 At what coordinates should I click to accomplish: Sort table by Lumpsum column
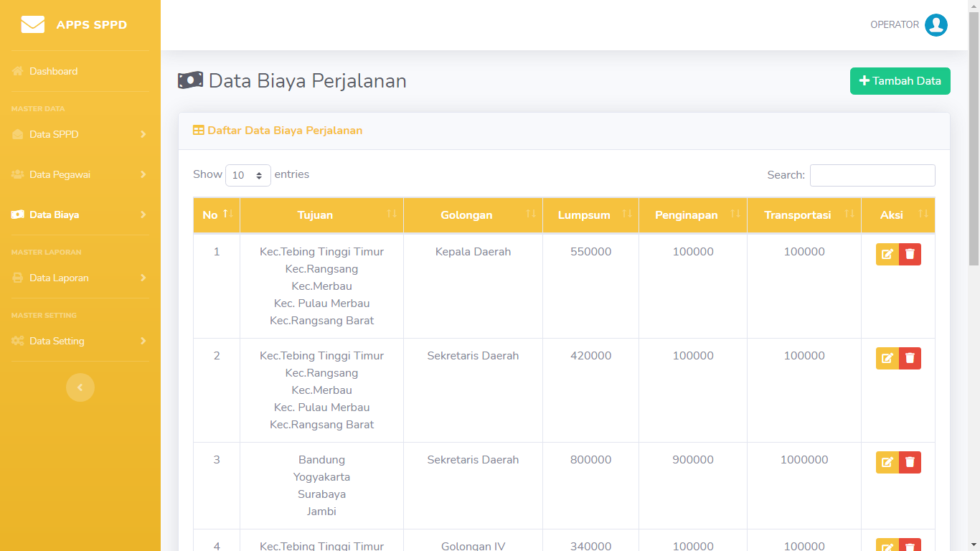pyautogui.click(x=590, y=215)
